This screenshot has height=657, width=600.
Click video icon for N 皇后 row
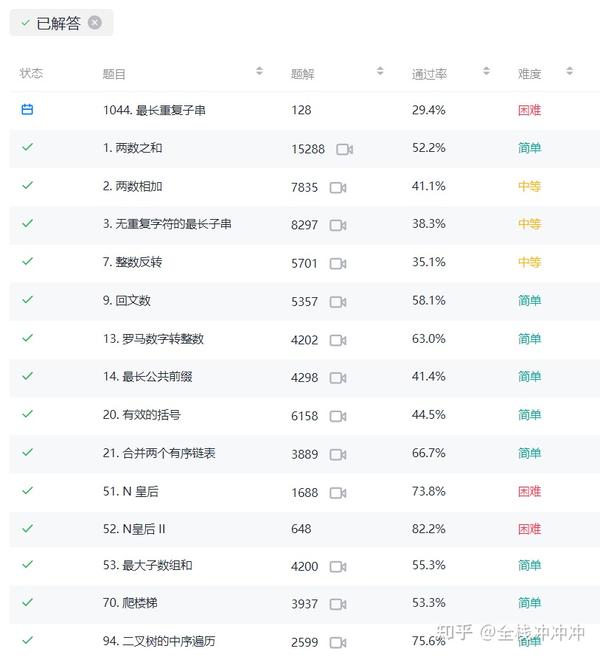click(338, 492)
